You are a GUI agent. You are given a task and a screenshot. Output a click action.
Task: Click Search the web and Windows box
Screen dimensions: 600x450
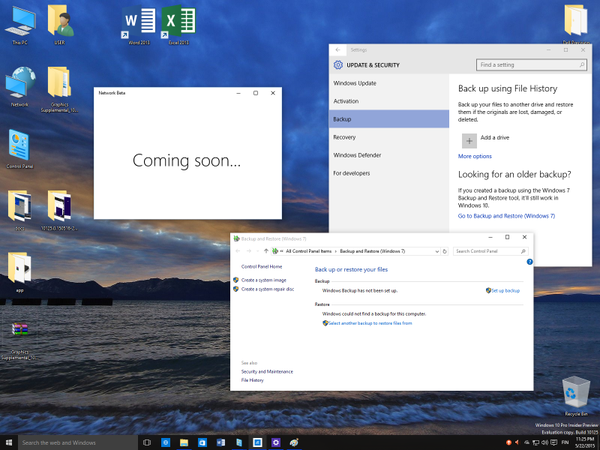[78, 443]
